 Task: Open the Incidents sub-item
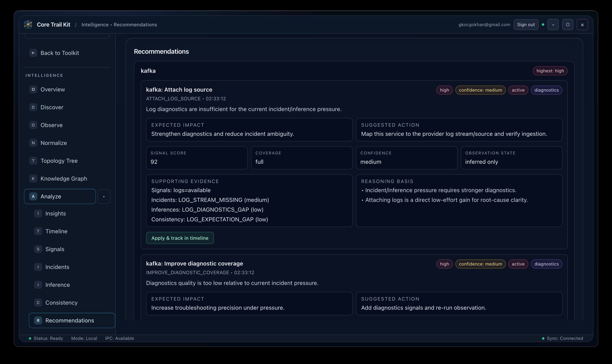[x=72, y=267]
